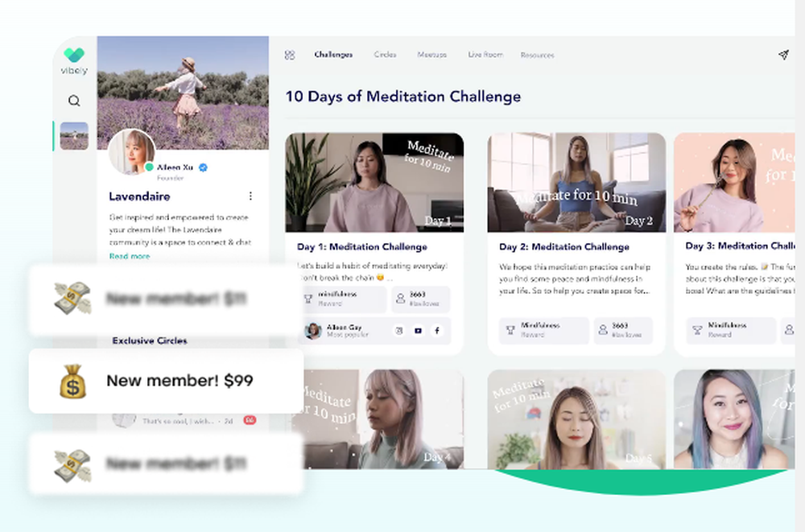Image resolution: width=805 pixels, height=532 pixels.
Task: Select the Mindfulness reward label on Day 2
Action: pos(540,326)
